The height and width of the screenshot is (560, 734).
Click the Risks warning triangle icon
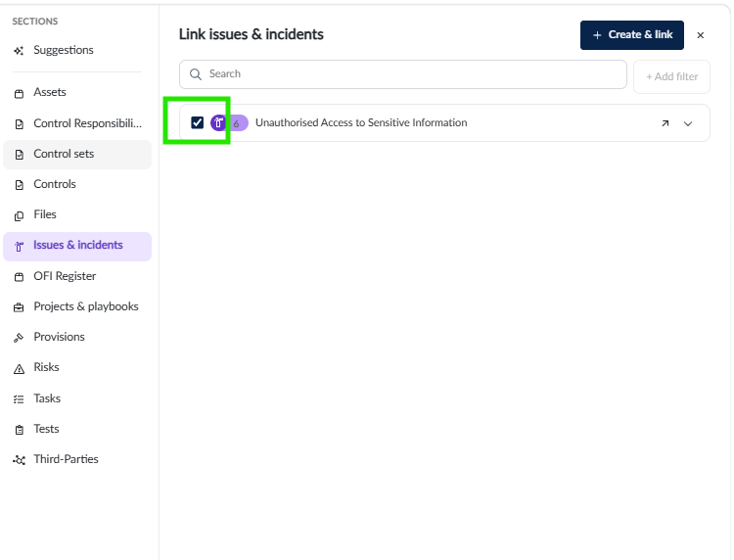19,369
